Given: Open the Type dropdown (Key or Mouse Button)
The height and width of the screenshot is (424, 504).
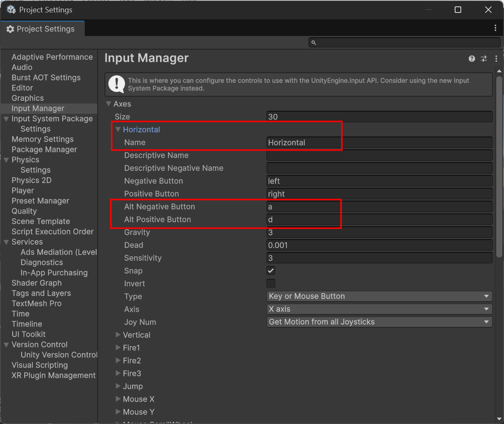Looking at the screenshot, I should click(x=379, y=296).
